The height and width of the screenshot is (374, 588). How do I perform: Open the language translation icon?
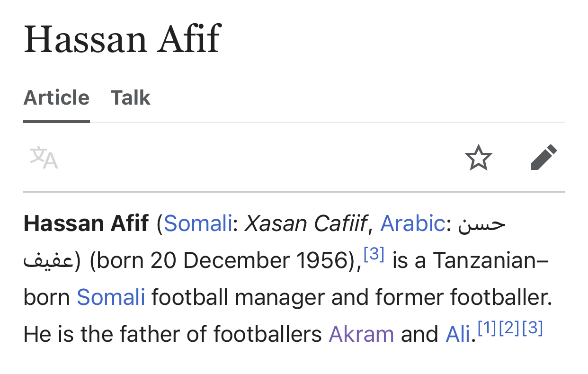[x=44, y=158]
